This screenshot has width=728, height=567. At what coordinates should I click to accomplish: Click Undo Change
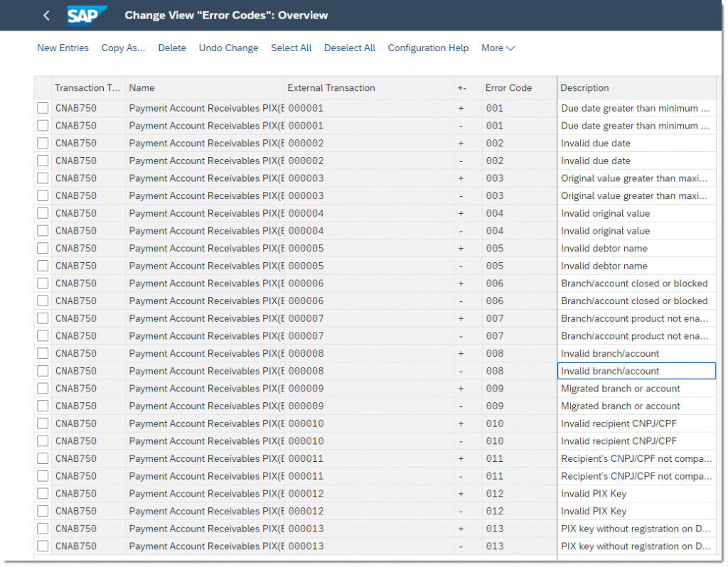[228, 48]
